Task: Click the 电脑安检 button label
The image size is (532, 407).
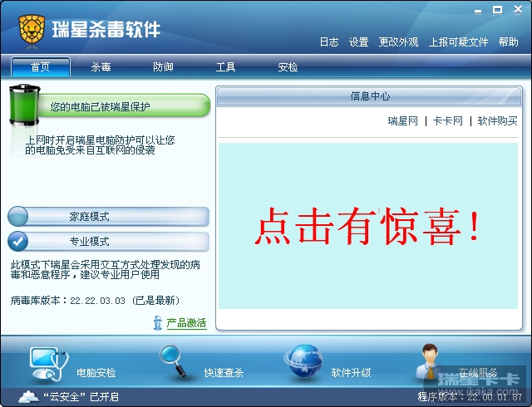Action: point(96,373)
